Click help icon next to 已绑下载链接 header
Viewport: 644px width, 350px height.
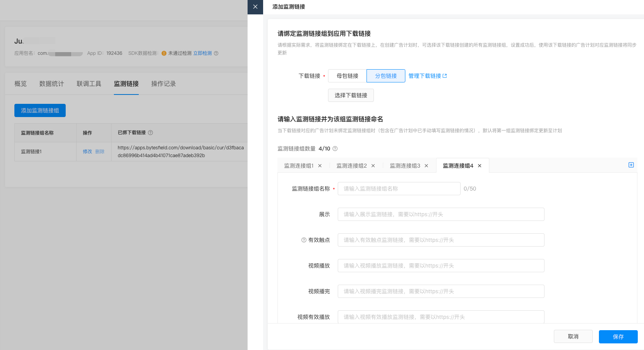tap(150, 133)
